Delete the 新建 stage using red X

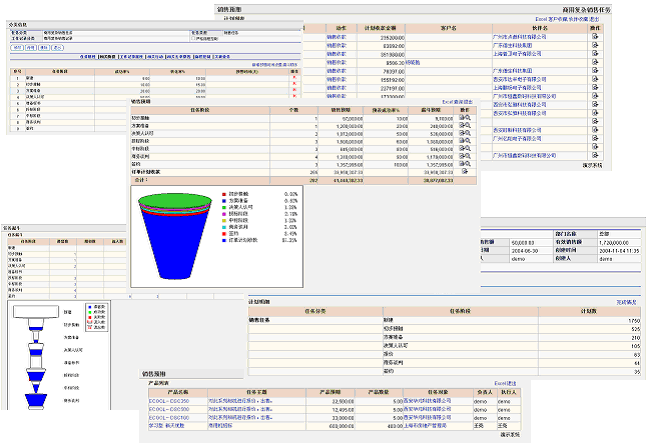click(x=294, y=78)
